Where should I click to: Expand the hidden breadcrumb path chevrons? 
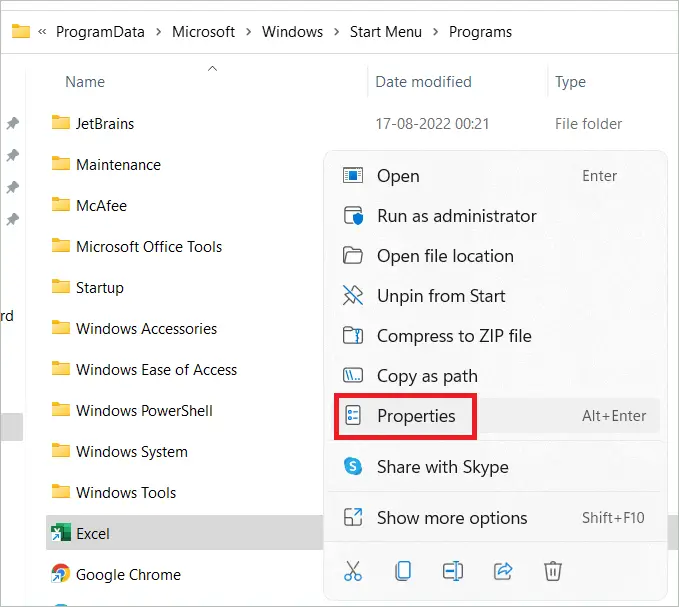point(42,32)
